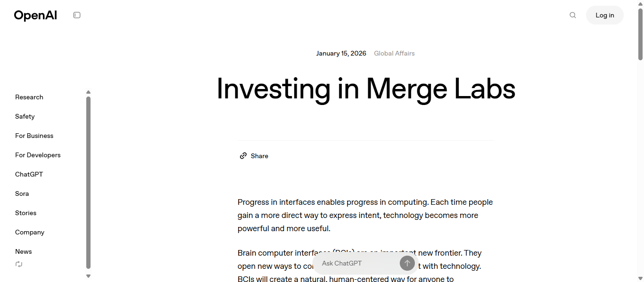Image resolution: width=644 pixels, height=282 pixels.
Task: Click sidebar scroll down arrow
Action: [88, 276]
